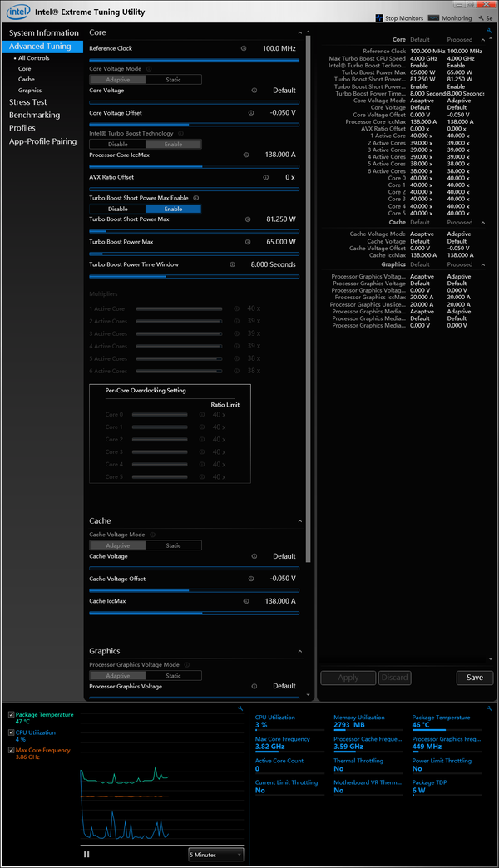Image resolution: width=499 pixels, height=868 pixels.
Task: Show info for Processor Graphics Voltage
Action: click(254, 687)
